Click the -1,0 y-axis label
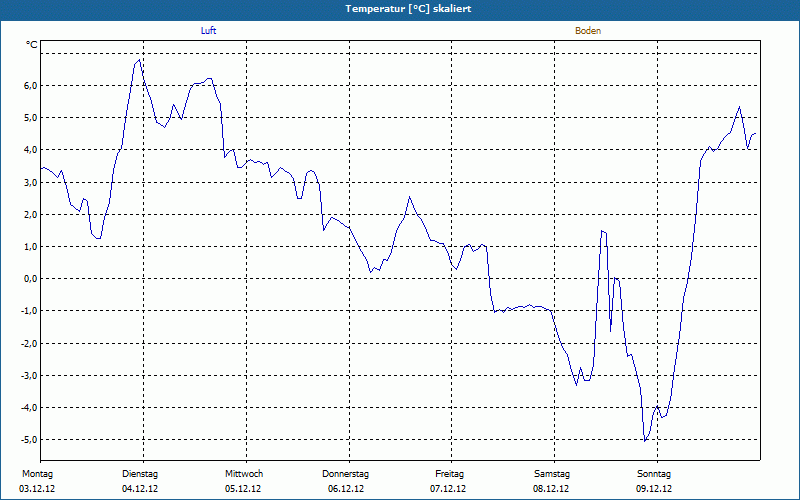Screen dimensions: 800x500 tap(29, 311)
